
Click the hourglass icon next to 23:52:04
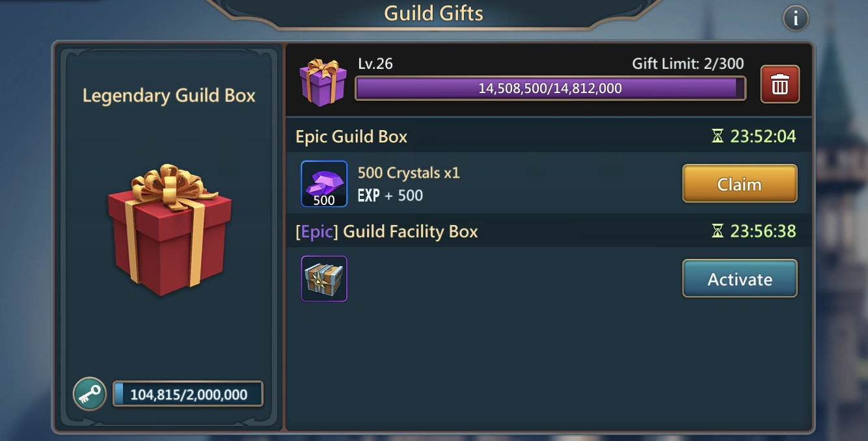717,137
